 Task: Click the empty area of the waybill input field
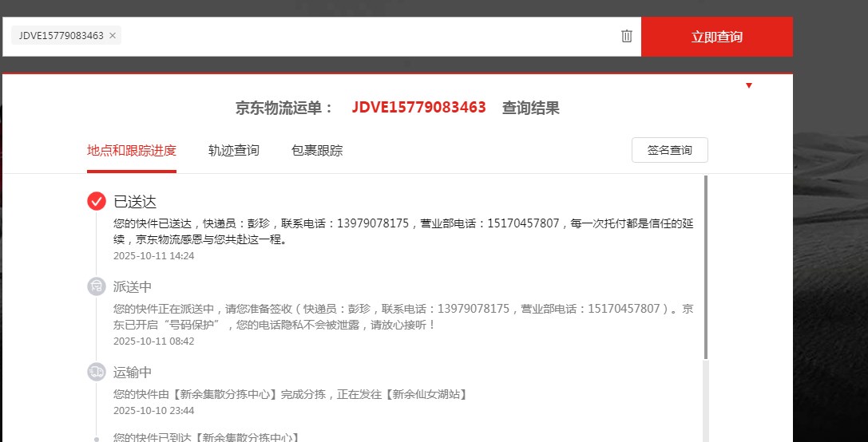coord(367,36)
